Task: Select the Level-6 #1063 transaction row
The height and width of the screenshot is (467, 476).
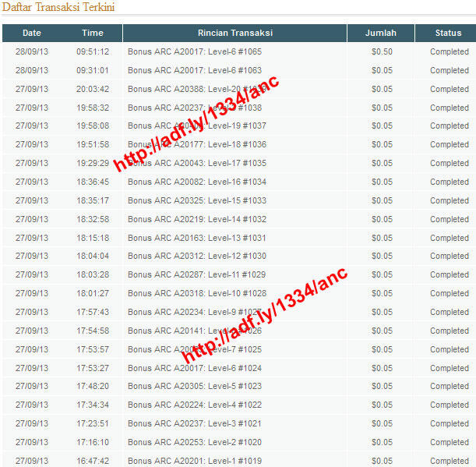Action: coord(239,70)
